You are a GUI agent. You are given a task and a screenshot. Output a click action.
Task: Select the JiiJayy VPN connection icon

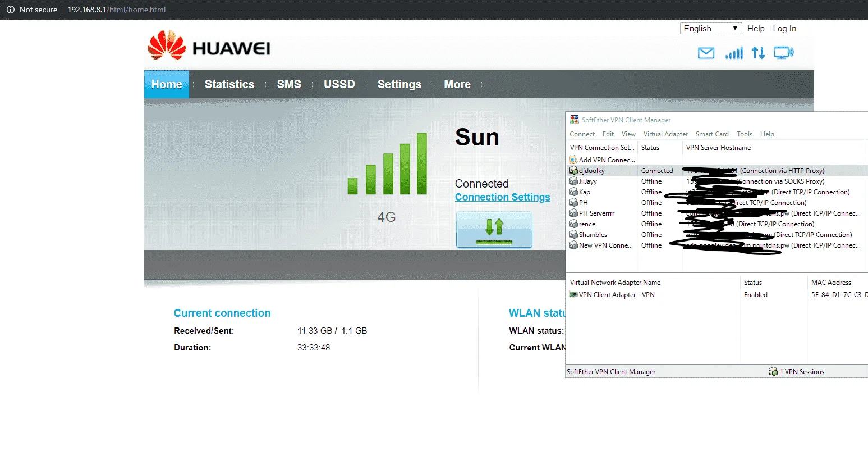pyautogui.click(x=573, y=181)
